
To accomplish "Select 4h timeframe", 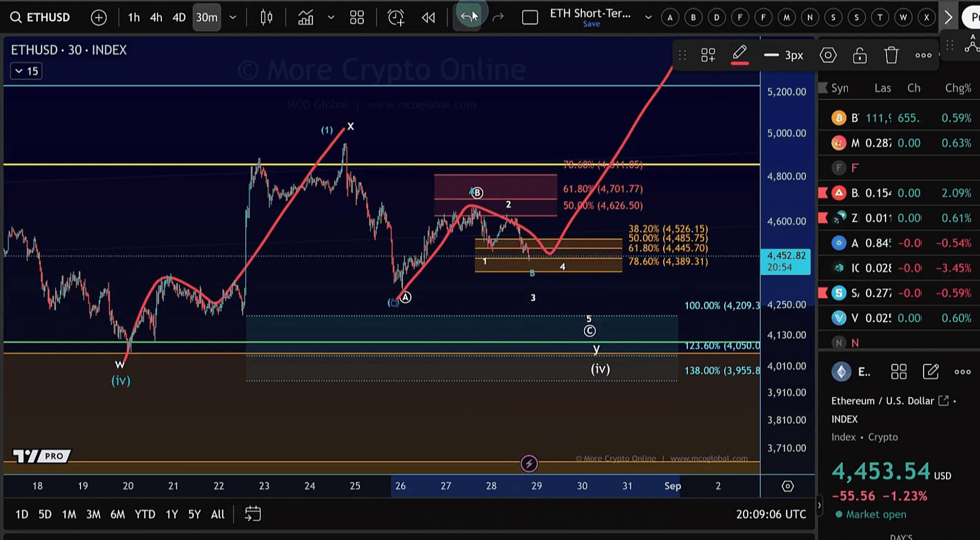I will 156,17.
